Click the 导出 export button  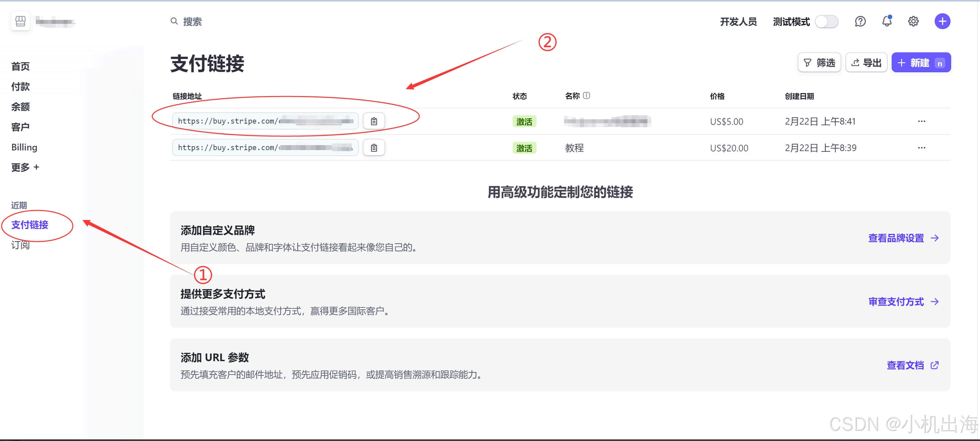(866, 63)
